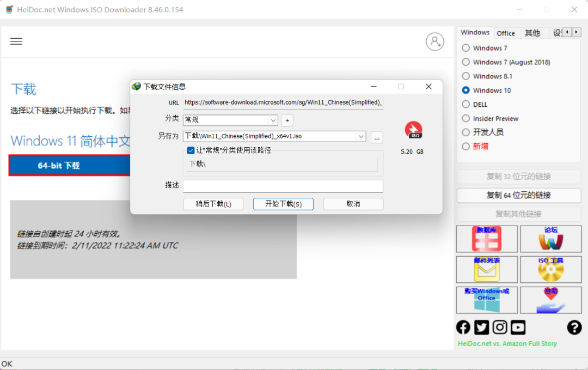Open the ISO 工具 tile
This screenshot has width=588, height=370.
551,269
